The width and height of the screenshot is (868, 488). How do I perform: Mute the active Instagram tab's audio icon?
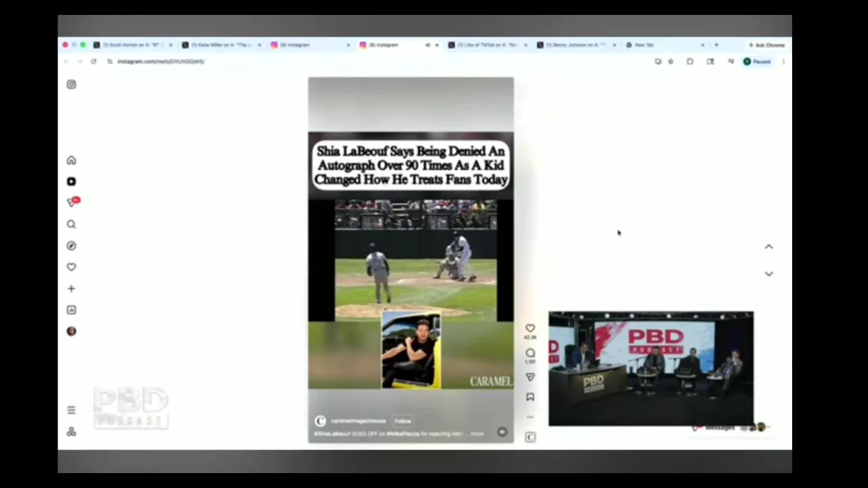point(427,45)
